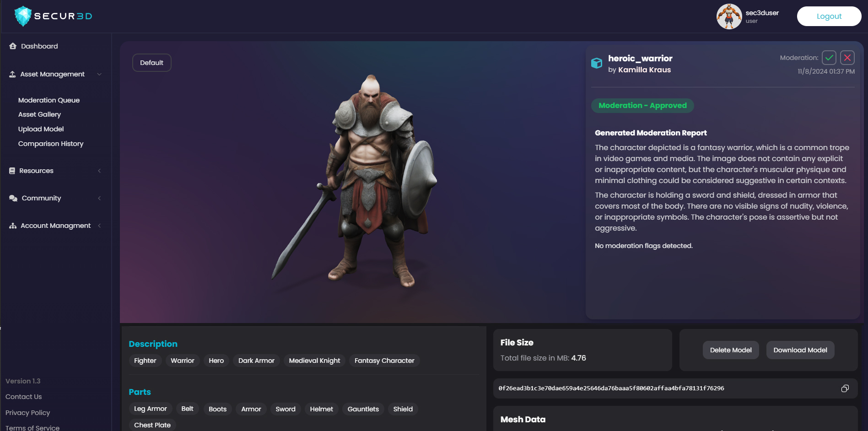This screenshot has width=868, height=431.
Task: Click the Mesh Data heading
Action: 523,420
